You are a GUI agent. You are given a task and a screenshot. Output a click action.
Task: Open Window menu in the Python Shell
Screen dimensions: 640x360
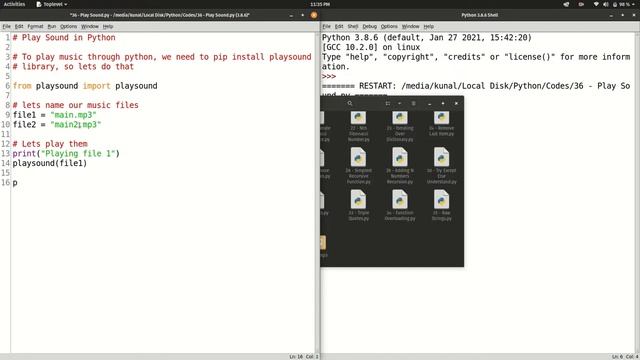point(410,27)
